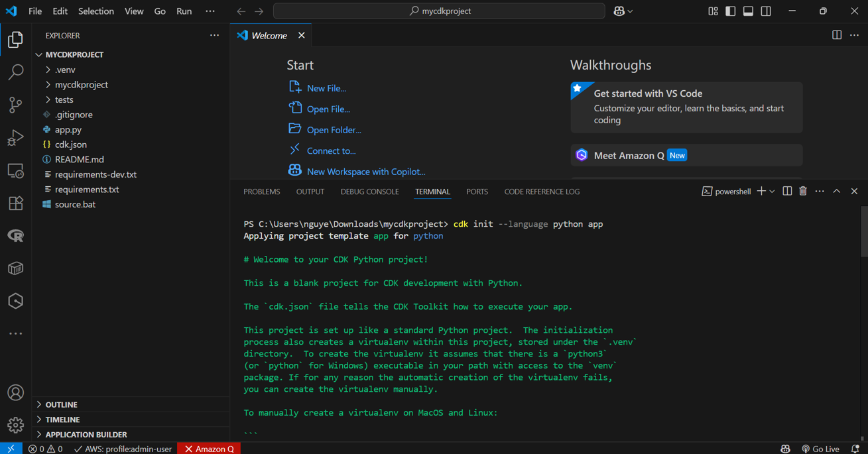The width and height of the screenshot is (868, 454).
Task: Open the Source Control view
Action: tap(16, 105)
